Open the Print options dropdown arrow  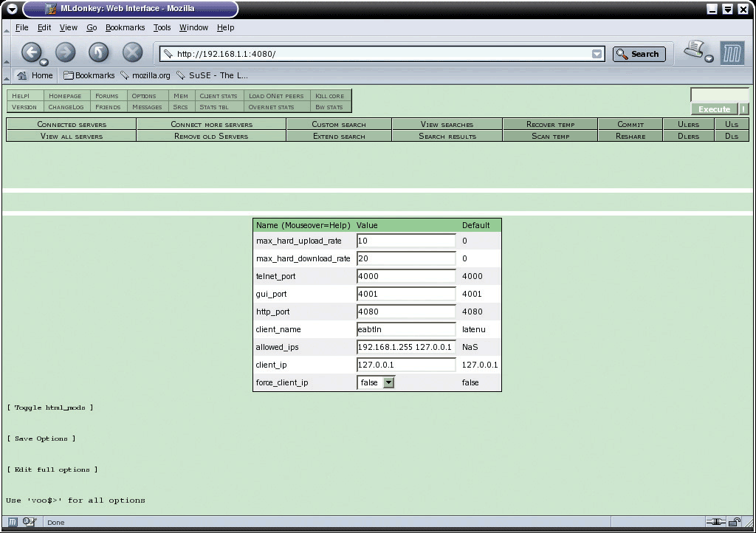coord(709,59)
